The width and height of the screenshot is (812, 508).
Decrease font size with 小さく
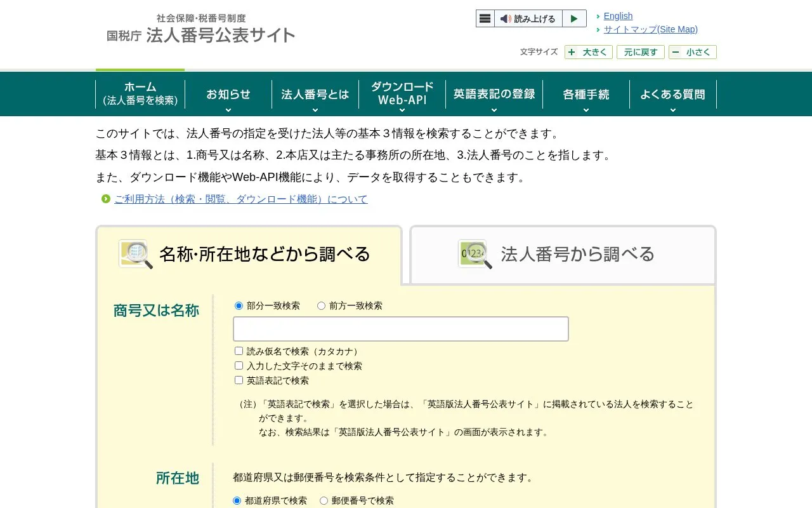pyautogui.click(x=693, y=52)
